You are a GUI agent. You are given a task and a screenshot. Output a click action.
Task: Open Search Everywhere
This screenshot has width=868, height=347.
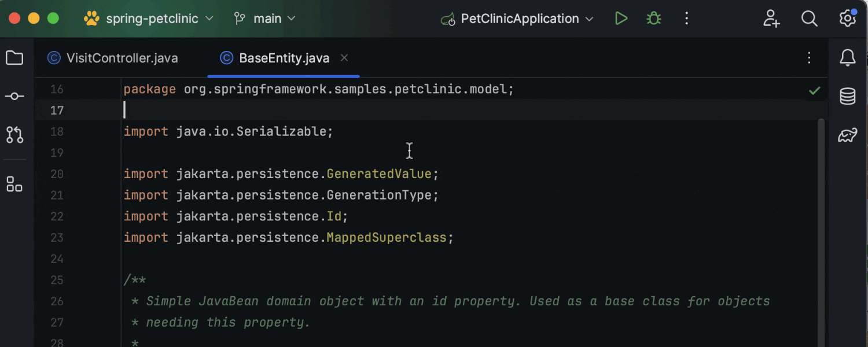point(809,18)
